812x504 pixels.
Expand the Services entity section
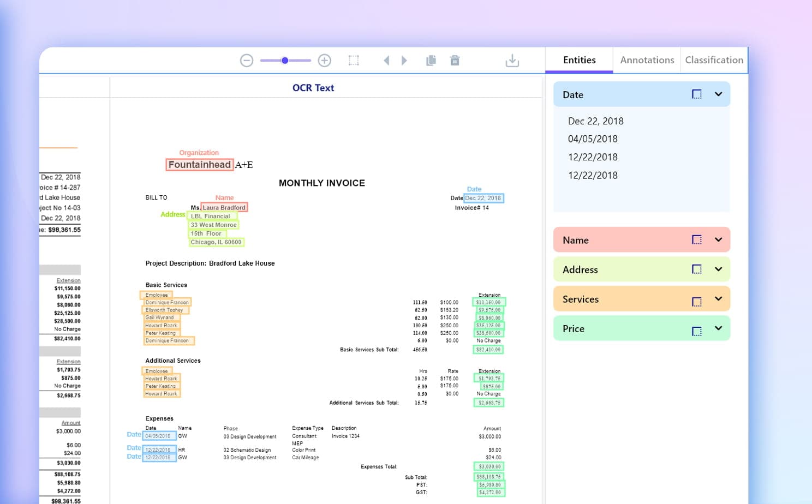(x=719, y=298)
